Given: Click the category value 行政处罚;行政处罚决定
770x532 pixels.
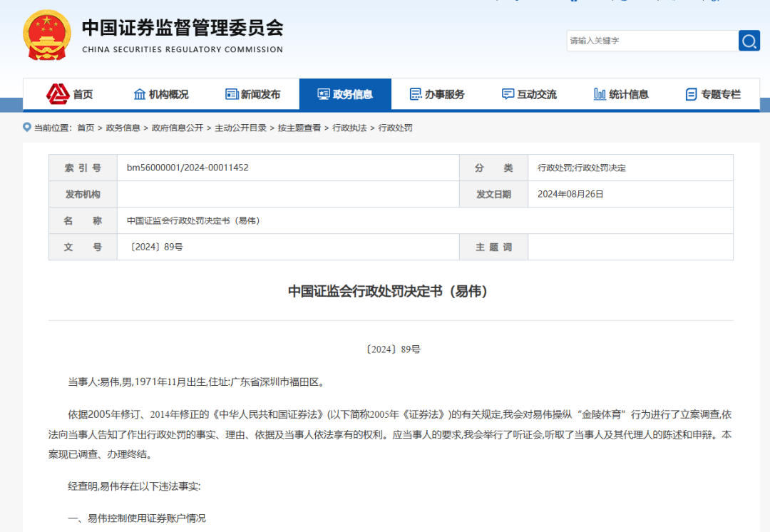Looking at the screenshot, I should (582, 168).
